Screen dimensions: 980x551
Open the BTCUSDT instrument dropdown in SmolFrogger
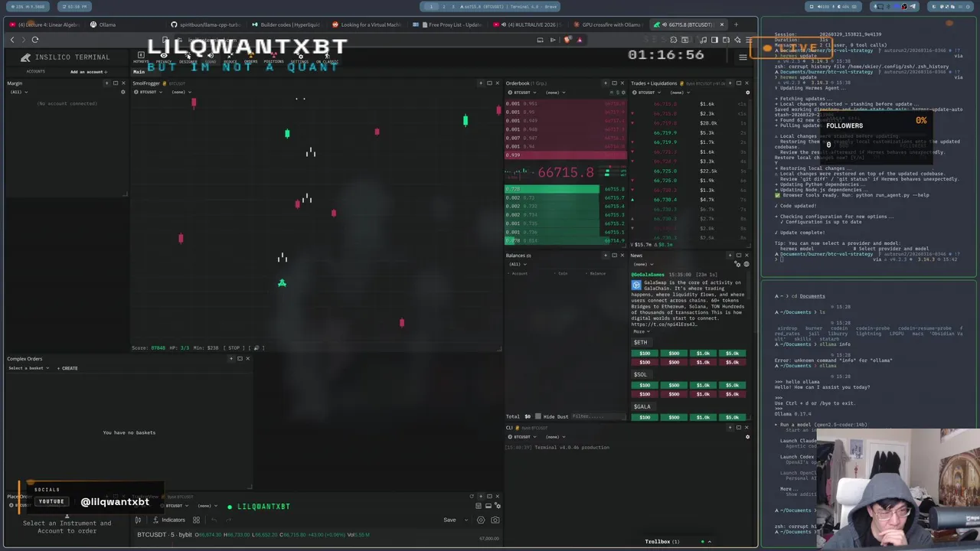(x=148, y=92)
